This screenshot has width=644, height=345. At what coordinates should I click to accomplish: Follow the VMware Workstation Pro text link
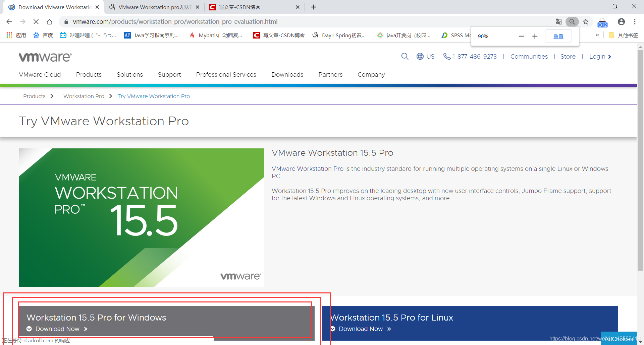coord(308,169)
